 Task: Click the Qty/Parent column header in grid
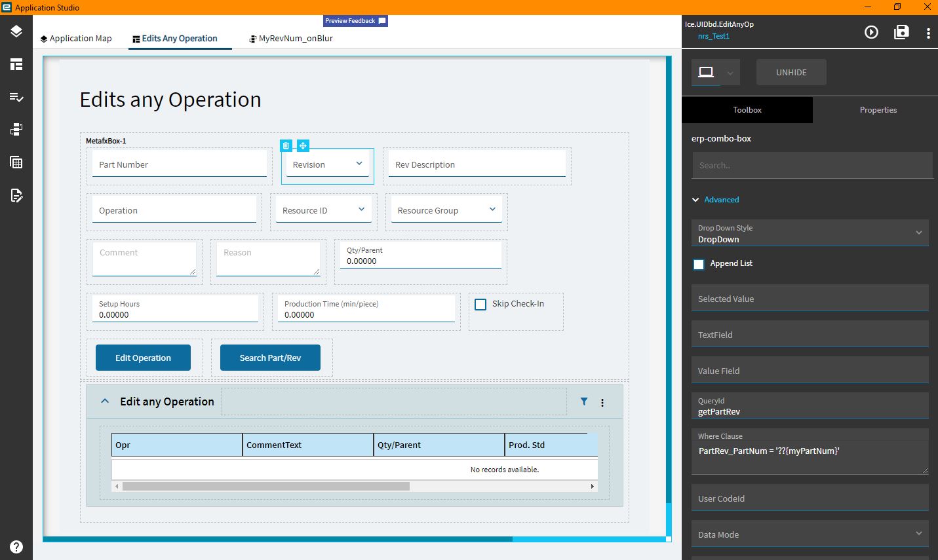pos(439,445)
